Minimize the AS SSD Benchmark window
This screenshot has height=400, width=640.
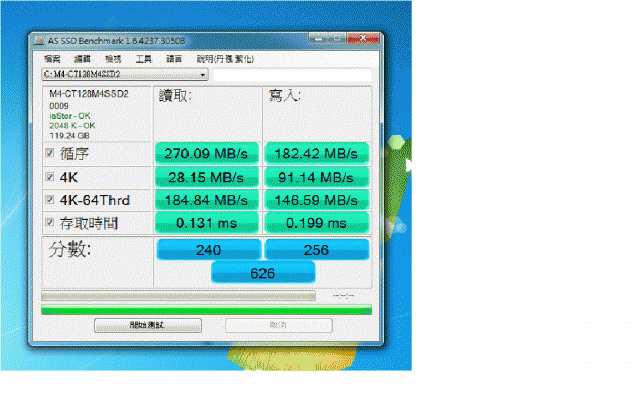point(318,38)
